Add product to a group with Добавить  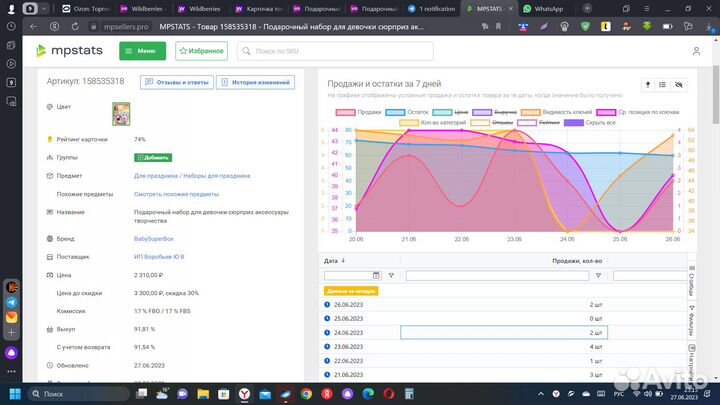pyautogui.click(x=153, y=158)
